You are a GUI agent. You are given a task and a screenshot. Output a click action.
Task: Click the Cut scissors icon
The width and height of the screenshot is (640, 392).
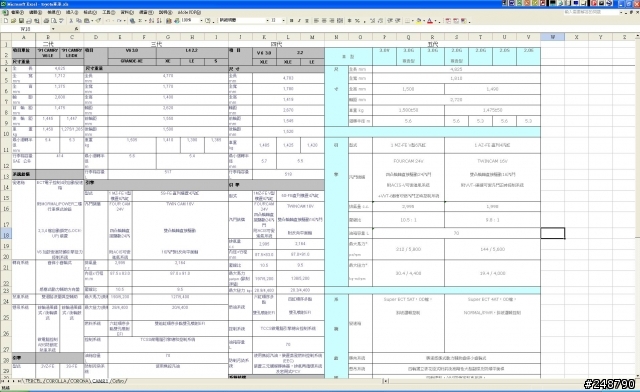(71, 20)
